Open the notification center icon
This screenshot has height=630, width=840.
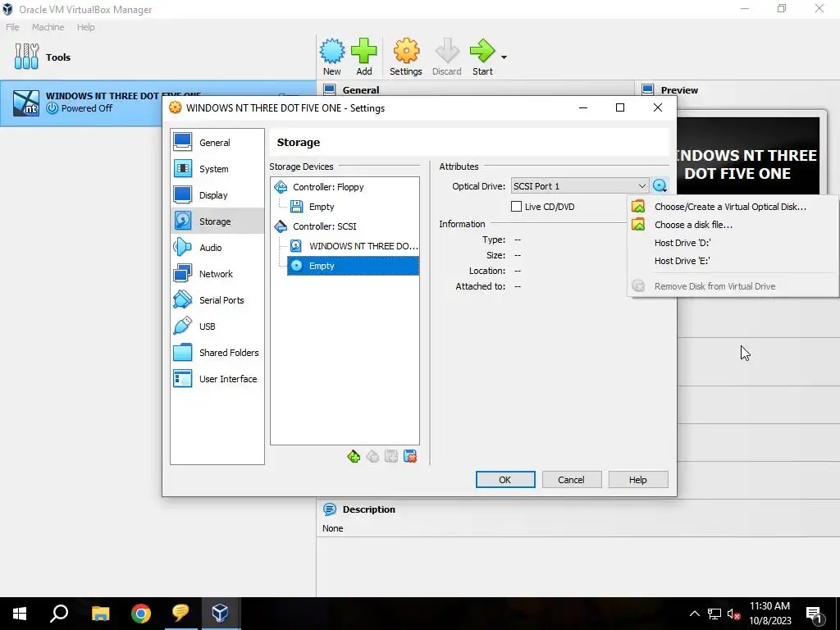[x=815, y=614]
